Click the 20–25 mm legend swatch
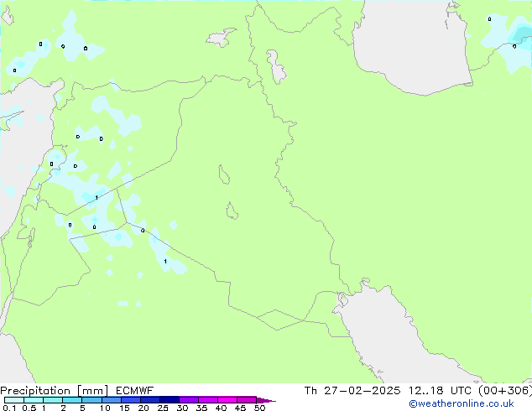Screen dimensions: 532x411 click(x=149, y=400)
